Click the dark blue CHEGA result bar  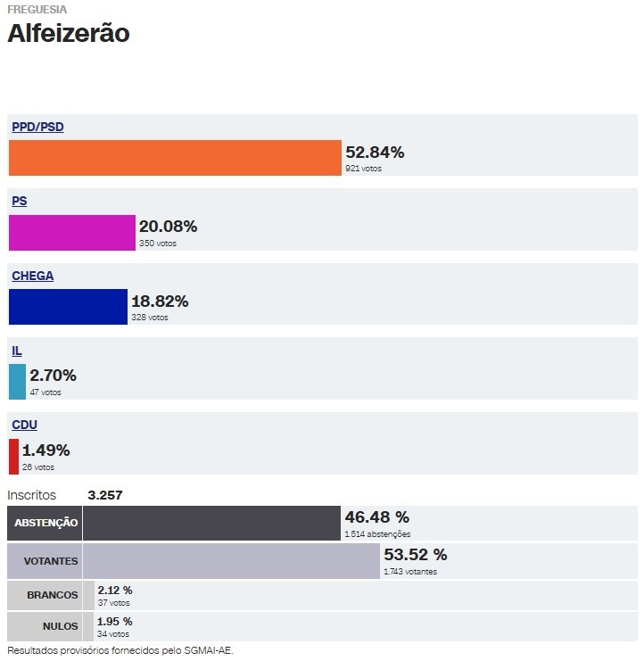(x=68, y=307)
